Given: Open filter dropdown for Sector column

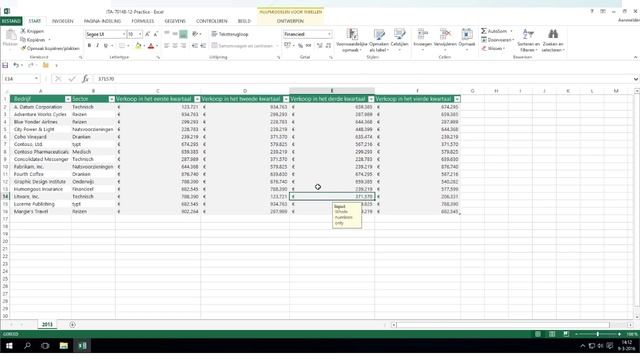Looking at the screenshot, I should (111, 99).
